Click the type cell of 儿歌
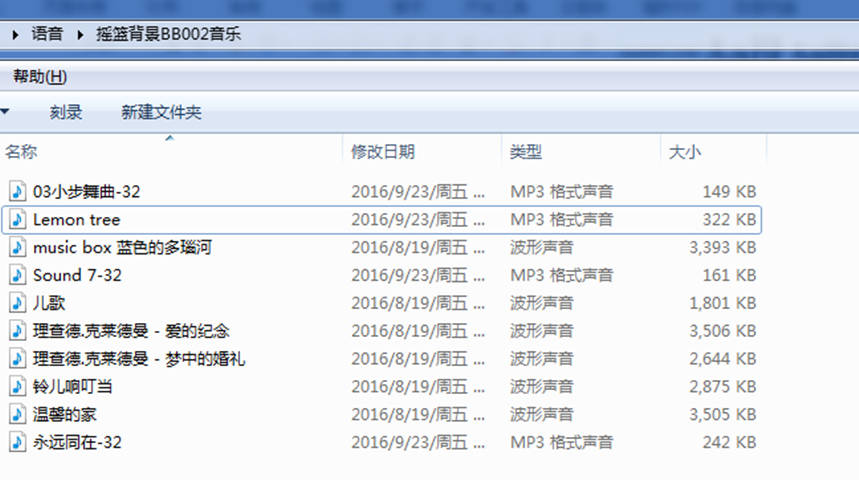Screen dimensions: 859x480 (x=542, y=303)
